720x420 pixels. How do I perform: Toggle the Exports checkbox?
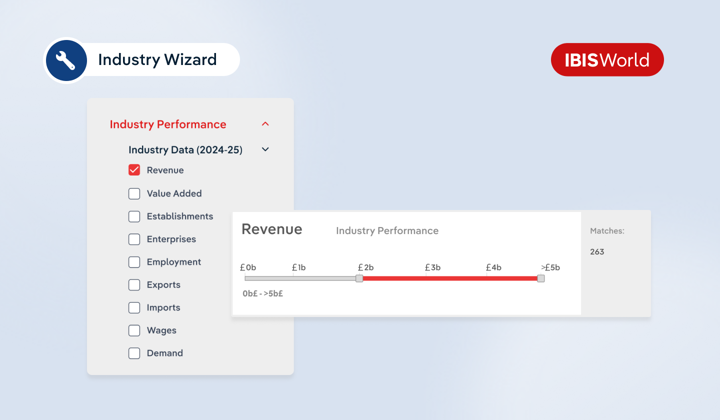click(x=134, y=285)
